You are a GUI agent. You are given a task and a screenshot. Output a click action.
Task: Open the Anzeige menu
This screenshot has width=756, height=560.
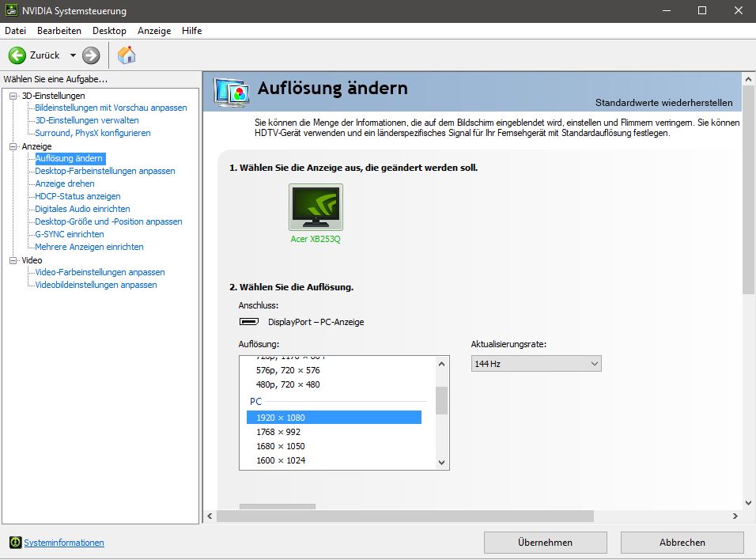click(x=154, y=31)
